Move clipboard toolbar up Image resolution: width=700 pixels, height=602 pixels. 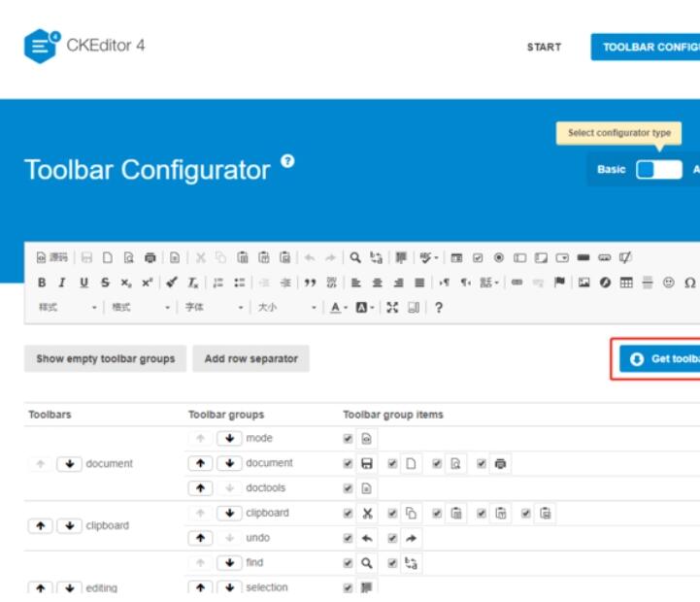pyautogui.click(x=41, y=526)
